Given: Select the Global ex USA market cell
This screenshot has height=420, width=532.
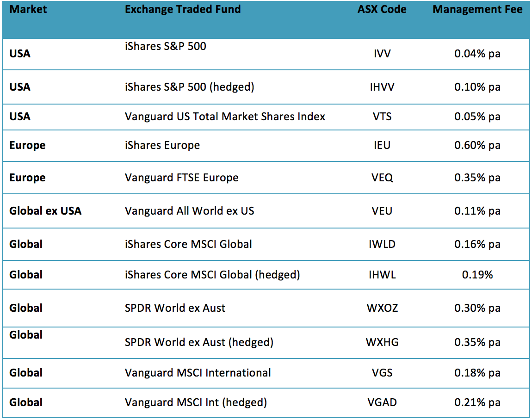Looking at the screenshot, I should click(45, 211).
